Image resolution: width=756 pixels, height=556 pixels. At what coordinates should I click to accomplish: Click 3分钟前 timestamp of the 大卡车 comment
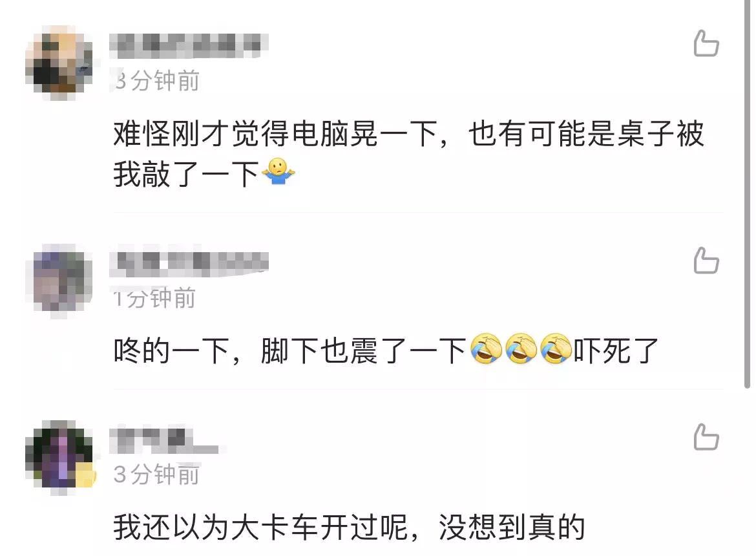coord(157,474)
